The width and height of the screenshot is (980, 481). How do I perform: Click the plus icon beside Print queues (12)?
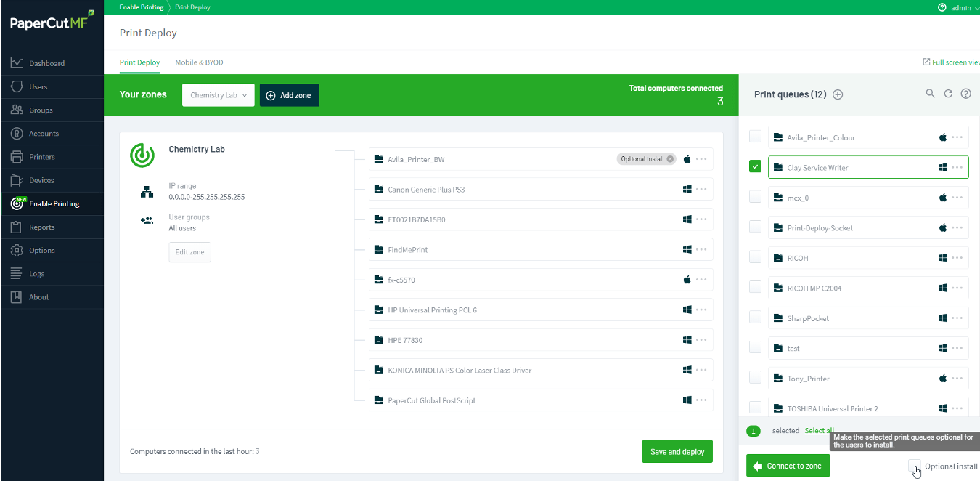(838, 94)
